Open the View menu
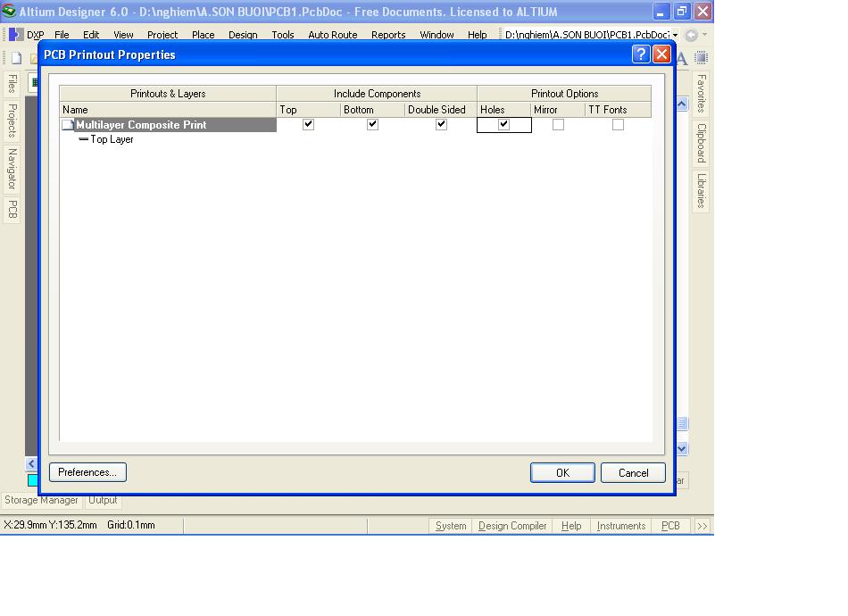Image resolution: width=848 pixels, height=616 pixels. click(123, 35)
